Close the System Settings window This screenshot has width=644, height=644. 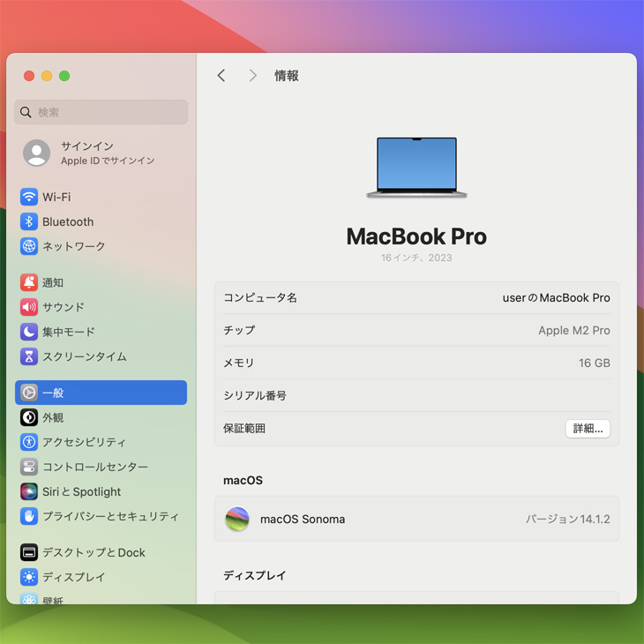click(x=29, y=76)
